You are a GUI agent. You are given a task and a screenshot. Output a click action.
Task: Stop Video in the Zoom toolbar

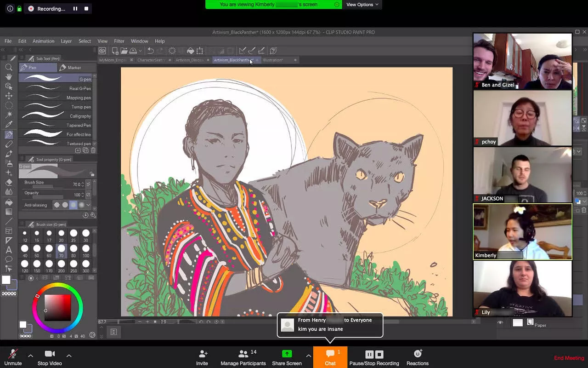50,357
